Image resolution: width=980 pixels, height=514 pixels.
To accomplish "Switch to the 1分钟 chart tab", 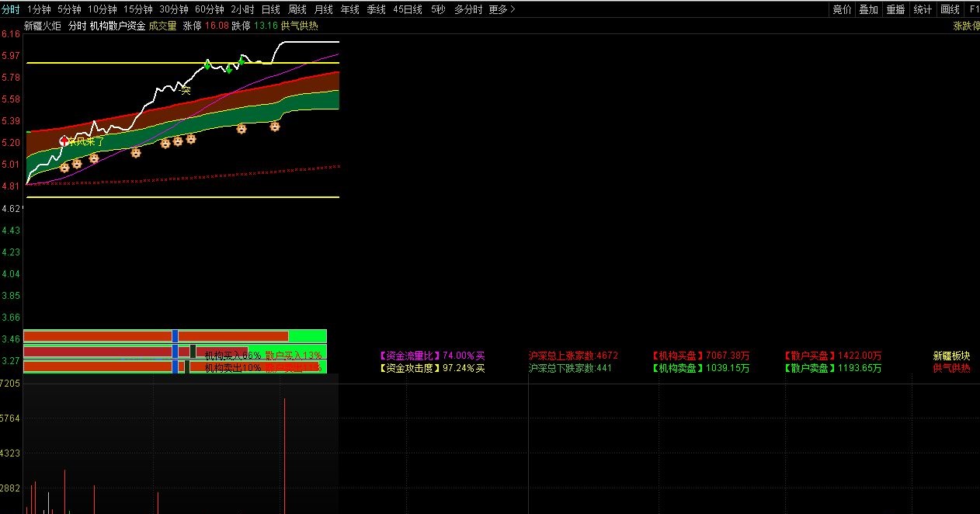I will tap(39, 9).
